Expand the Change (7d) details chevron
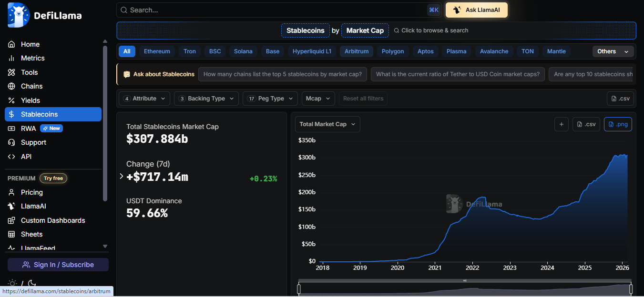644x297 pixels. pos(122,176)
